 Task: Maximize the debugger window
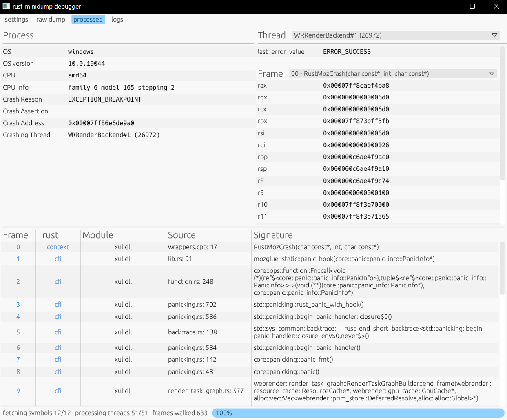click(472, 6)
